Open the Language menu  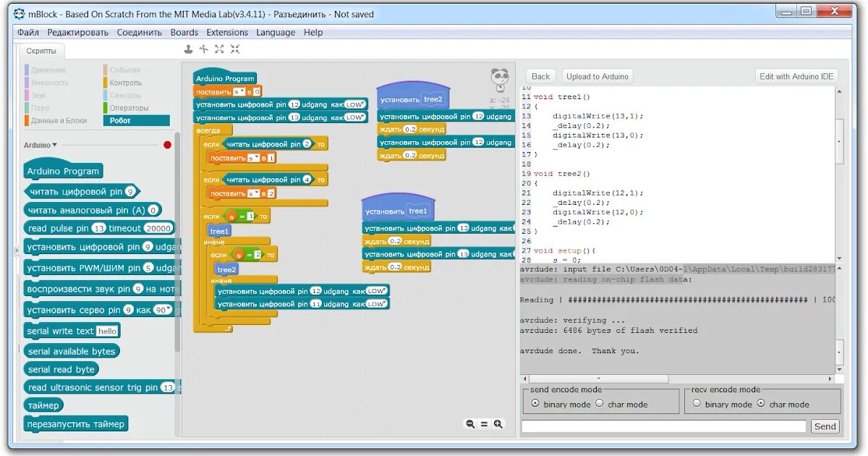pos(276,33)
